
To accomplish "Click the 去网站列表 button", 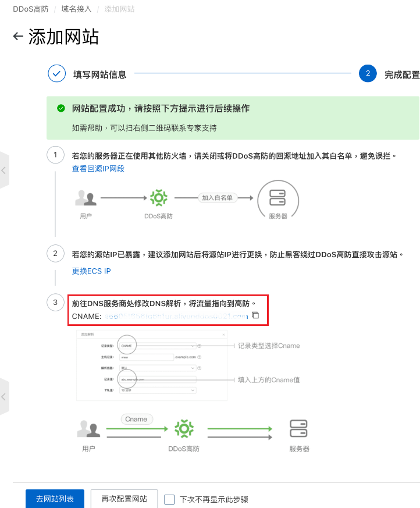I will tap(55, 499).
